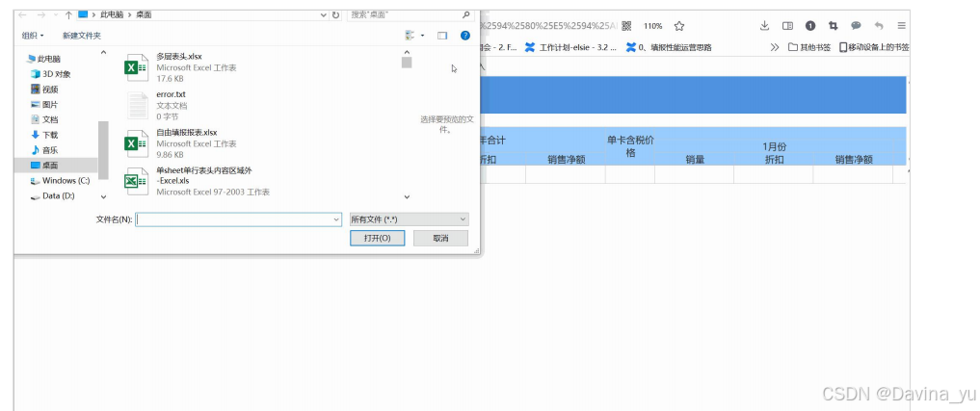Viewport: 980px width, 411px height.
Task: Click 销量 header cell in report
Action: (x=695, y=159)
